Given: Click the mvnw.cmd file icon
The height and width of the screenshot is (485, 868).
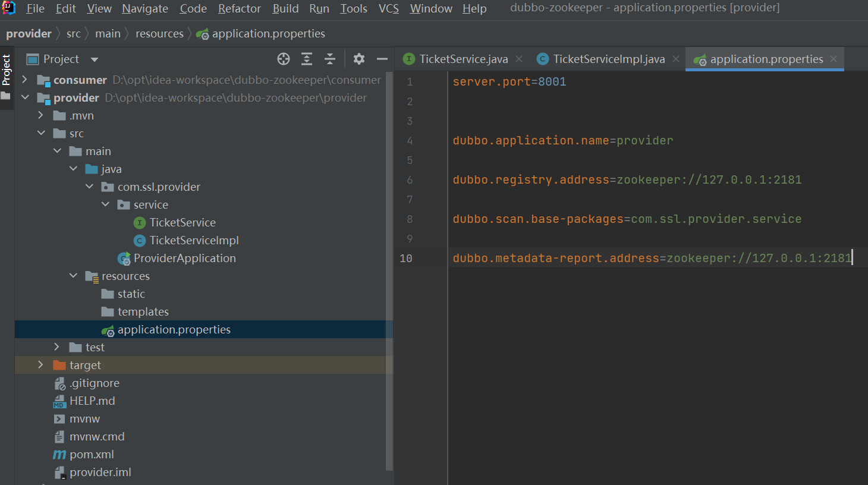Looking at the screenshot, I should (59, 437).
